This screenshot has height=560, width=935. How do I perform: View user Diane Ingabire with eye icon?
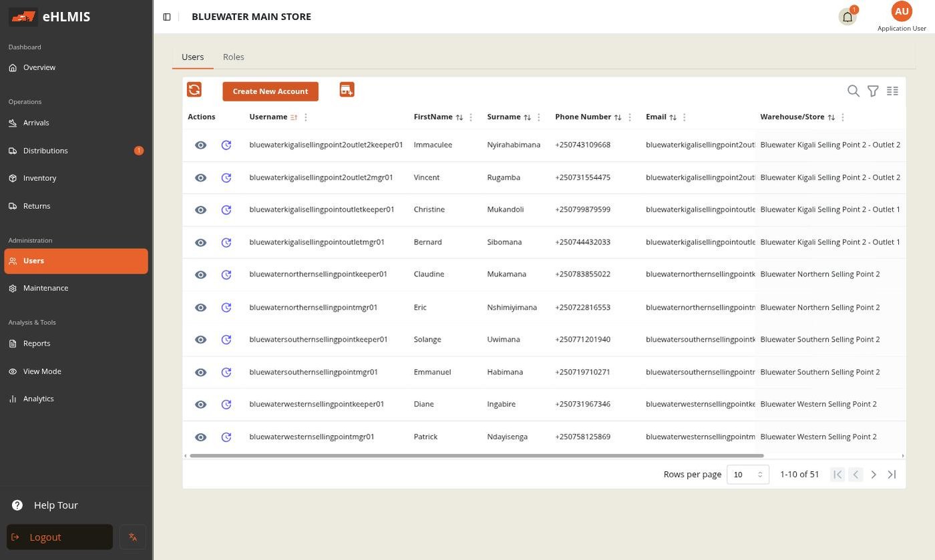[x=200, y=404]
